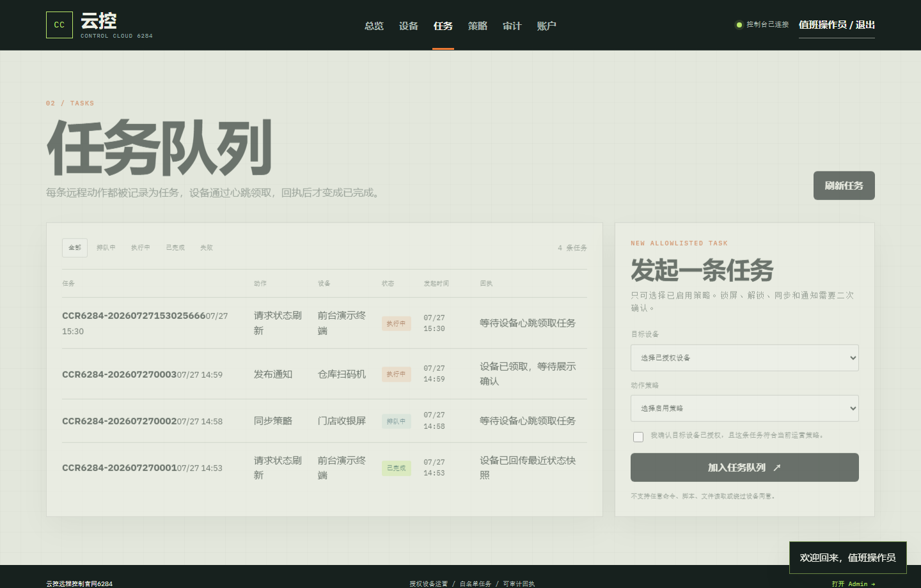Click the 刷新任务 button
Image resolution: width=921 pixels, height=588 pixels.
click(x=844, y=185)
